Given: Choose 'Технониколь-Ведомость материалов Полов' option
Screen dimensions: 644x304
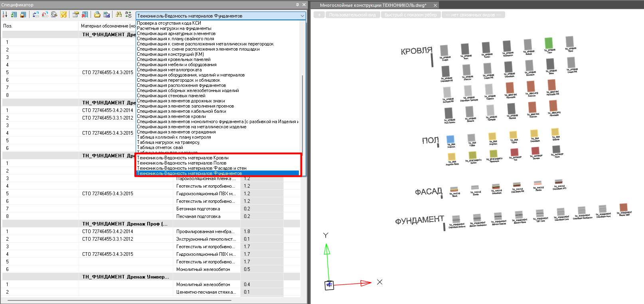Looking at the screenshot, I should (182, 163).
